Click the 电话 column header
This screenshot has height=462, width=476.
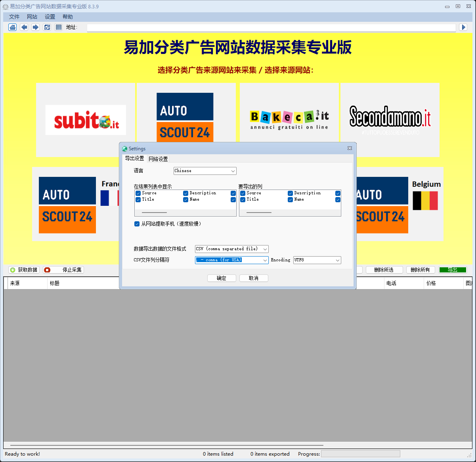pos(403,283)
